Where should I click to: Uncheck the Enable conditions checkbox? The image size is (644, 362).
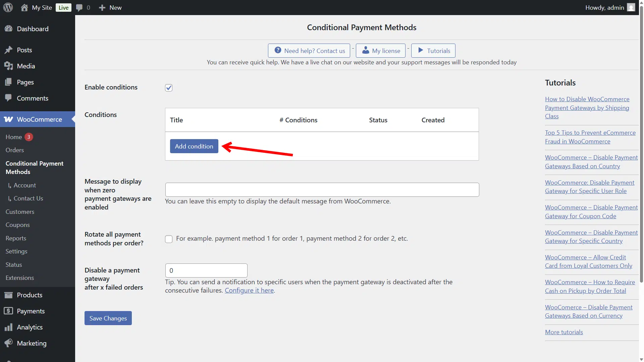169,88
